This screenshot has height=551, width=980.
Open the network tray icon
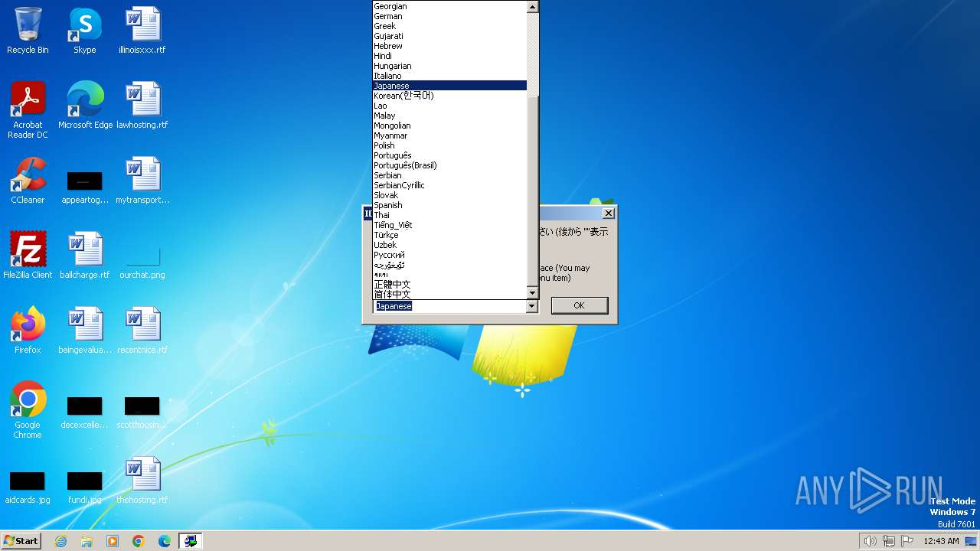889,541
